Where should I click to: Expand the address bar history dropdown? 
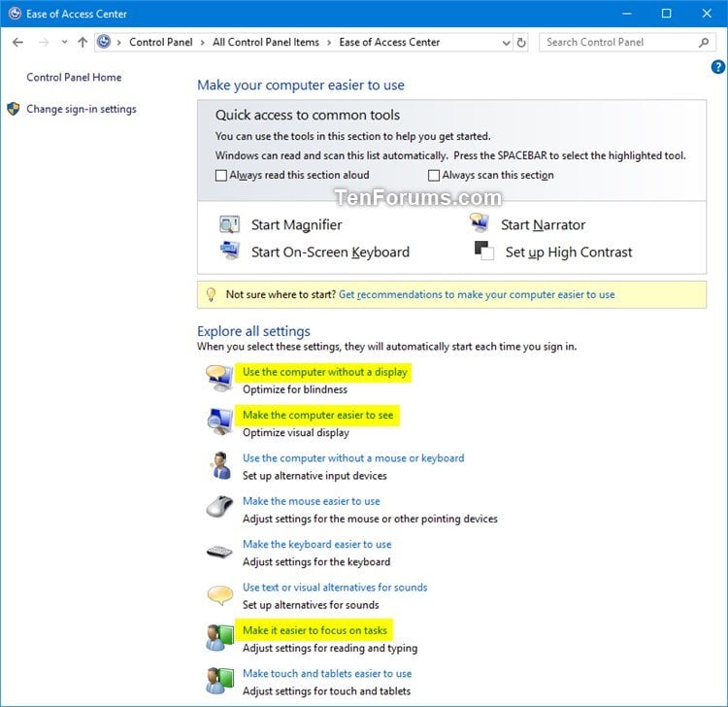point(506,43)
